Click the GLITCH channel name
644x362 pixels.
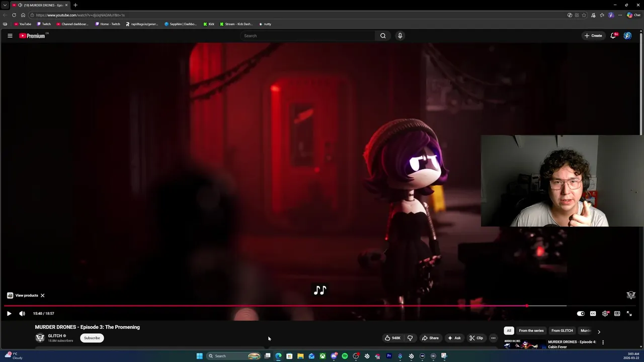click(55, 336)
